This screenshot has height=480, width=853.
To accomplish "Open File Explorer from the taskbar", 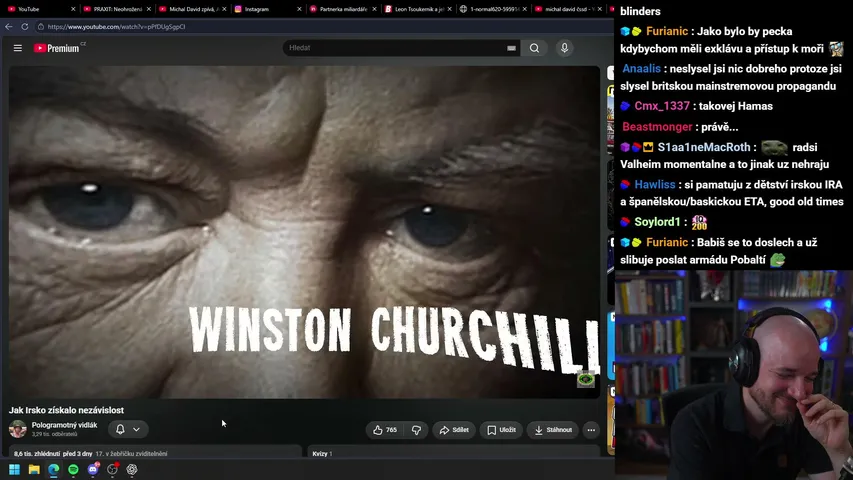I will coord(34,469).
